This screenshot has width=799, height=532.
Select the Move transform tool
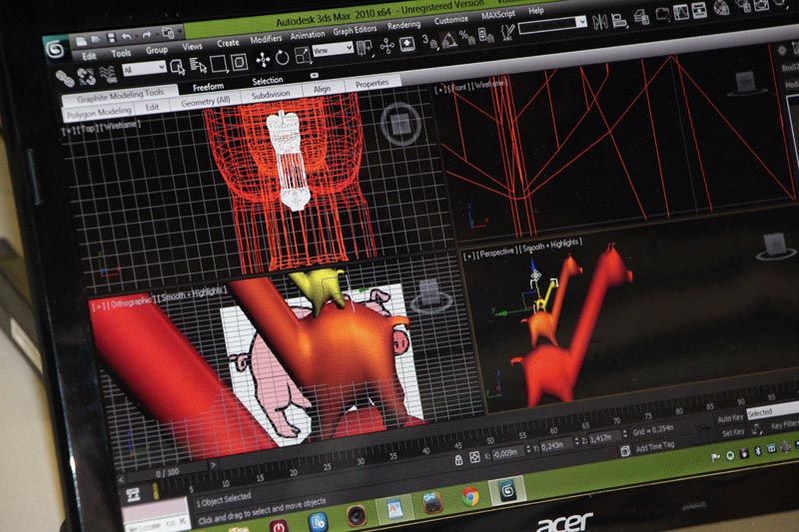(264, 59)
